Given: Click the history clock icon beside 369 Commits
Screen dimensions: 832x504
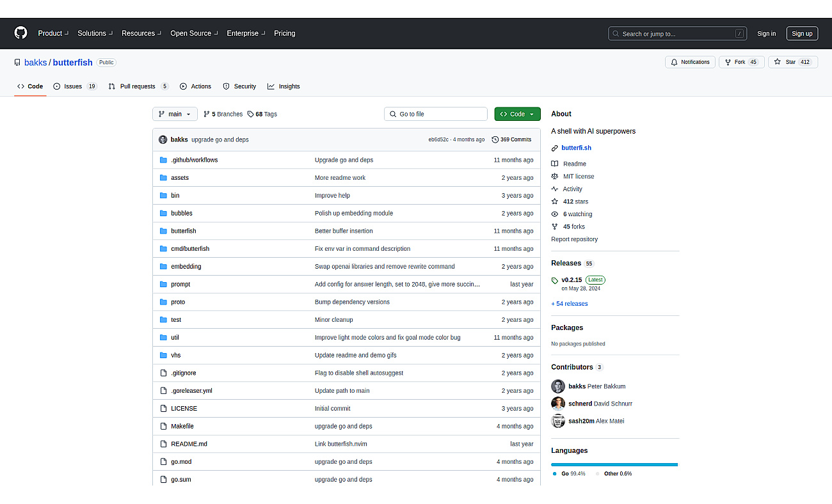Looking at the screenshot, I should tap(495, 139).
